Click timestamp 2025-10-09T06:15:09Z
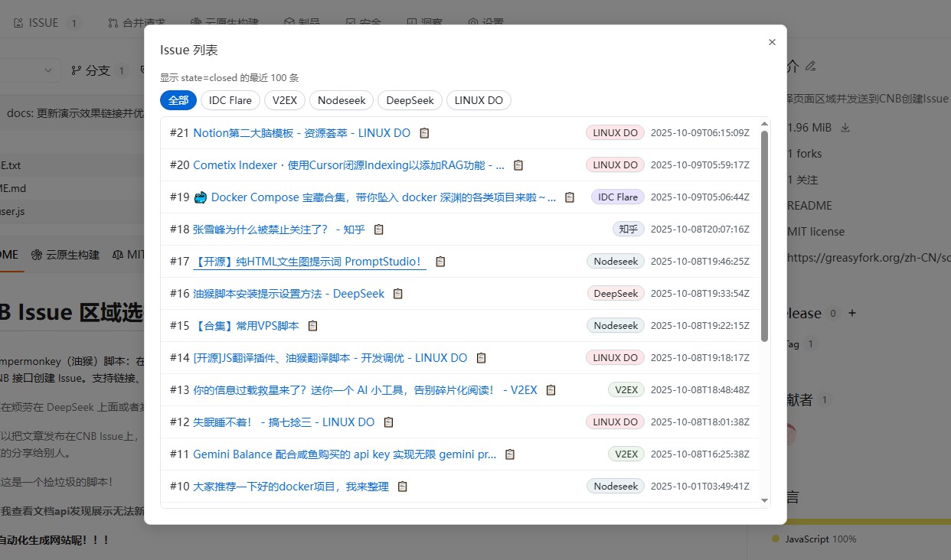 pyautogui.click(x=700, y=133)
